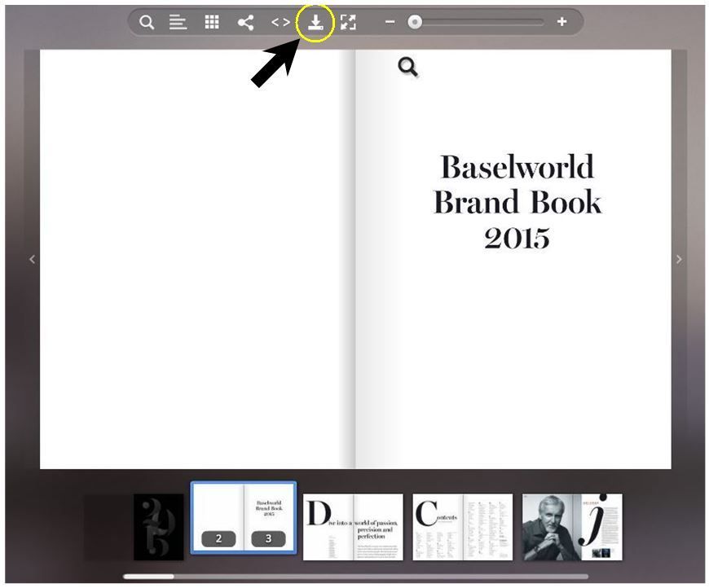Open the portrait photo spread thumbnail
Viewport: 709px width, 588px height.
572,527
